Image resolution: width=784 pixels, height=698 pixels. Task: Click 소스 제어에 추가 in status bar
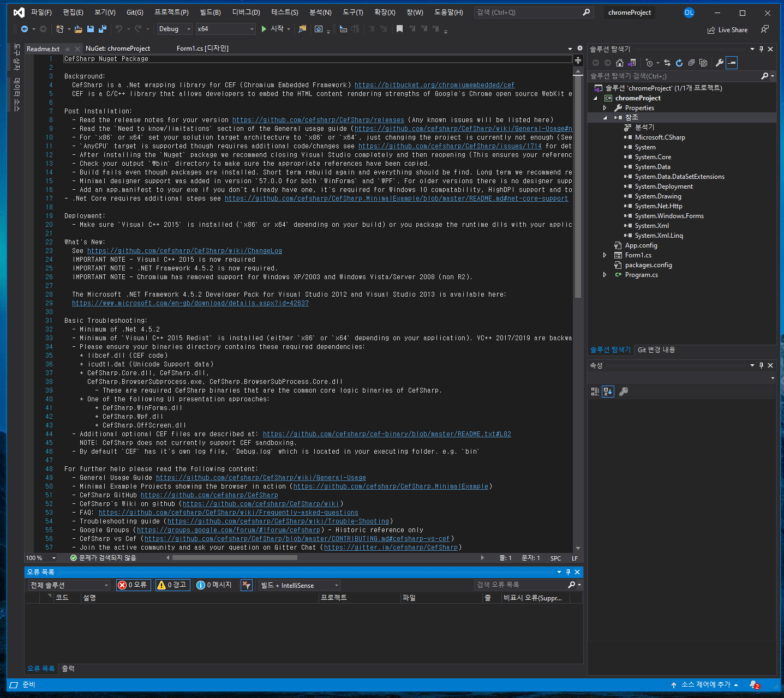[705, 685]
